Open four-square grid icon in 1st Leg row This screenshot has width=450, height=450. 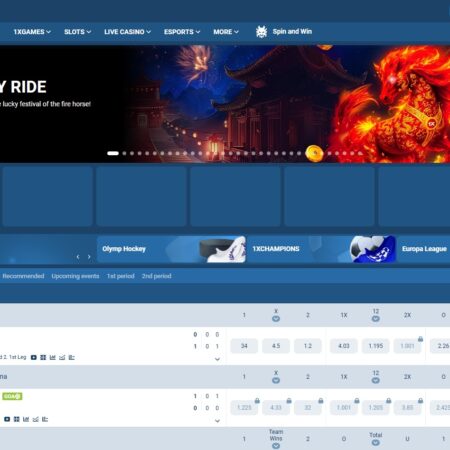43,357
